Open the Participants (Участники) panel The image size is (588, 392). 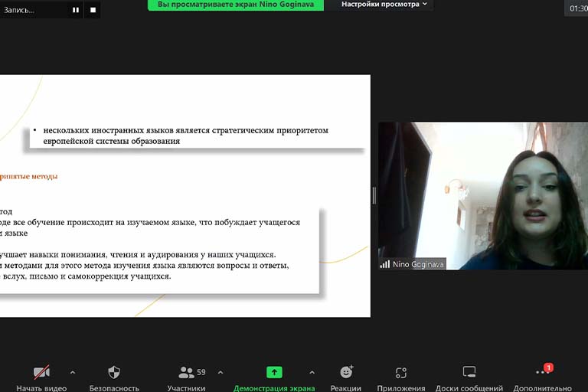coord(187,373)
